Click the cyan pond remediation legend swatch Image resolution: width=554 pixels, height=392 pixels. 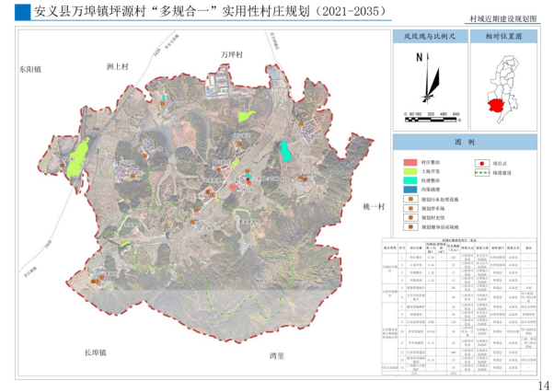pyautogui.click(x=410, y=181)
